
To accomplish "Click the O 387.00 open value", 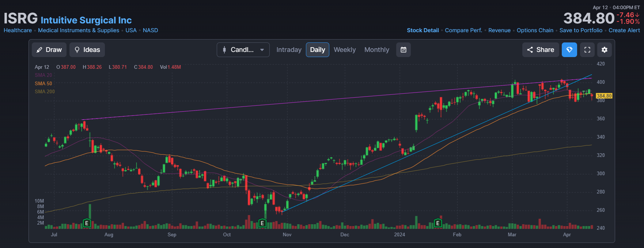I will [x=66, y=67].
